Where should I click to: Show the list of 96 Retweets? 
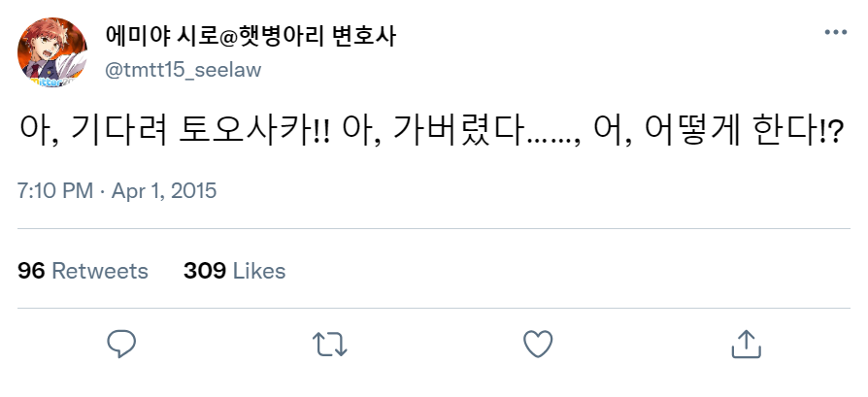[83, 271]
